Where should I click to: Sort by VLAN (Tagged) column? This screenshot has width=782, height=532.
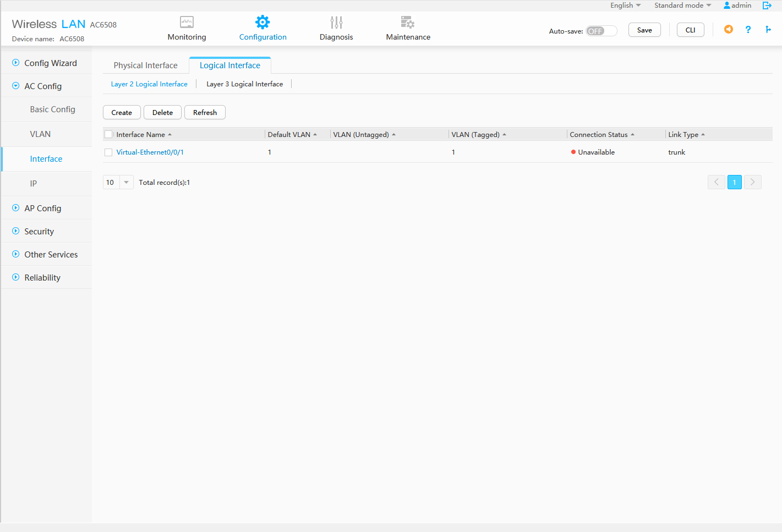479,134
